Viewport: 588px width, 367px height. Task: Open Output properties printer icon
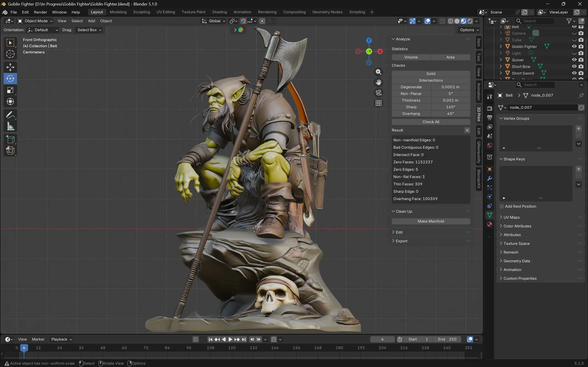pos(490,118)
